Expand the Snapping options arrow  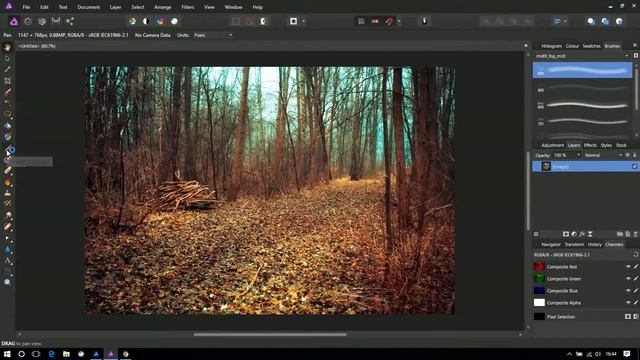(x=399, y=21)
